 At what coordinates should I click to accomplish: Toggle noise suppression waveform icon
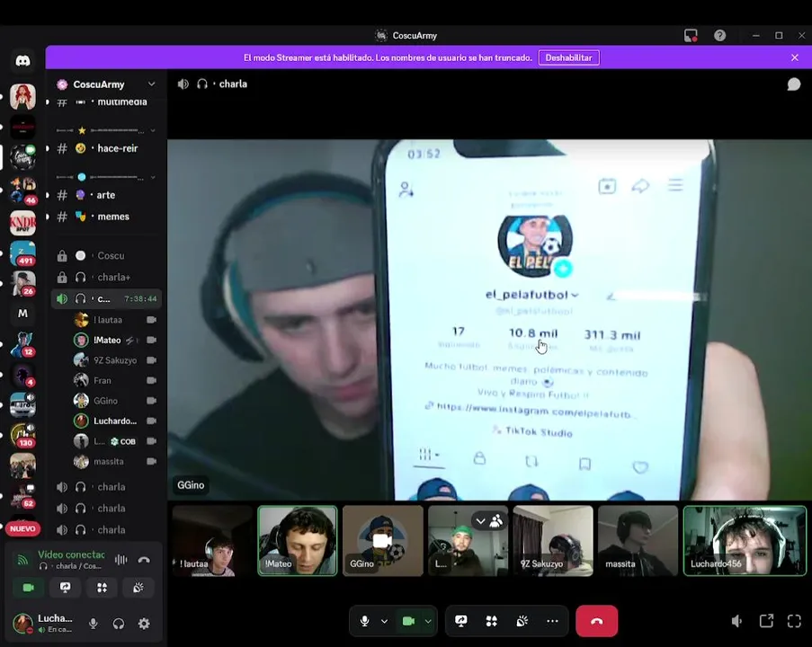point(120,560)
